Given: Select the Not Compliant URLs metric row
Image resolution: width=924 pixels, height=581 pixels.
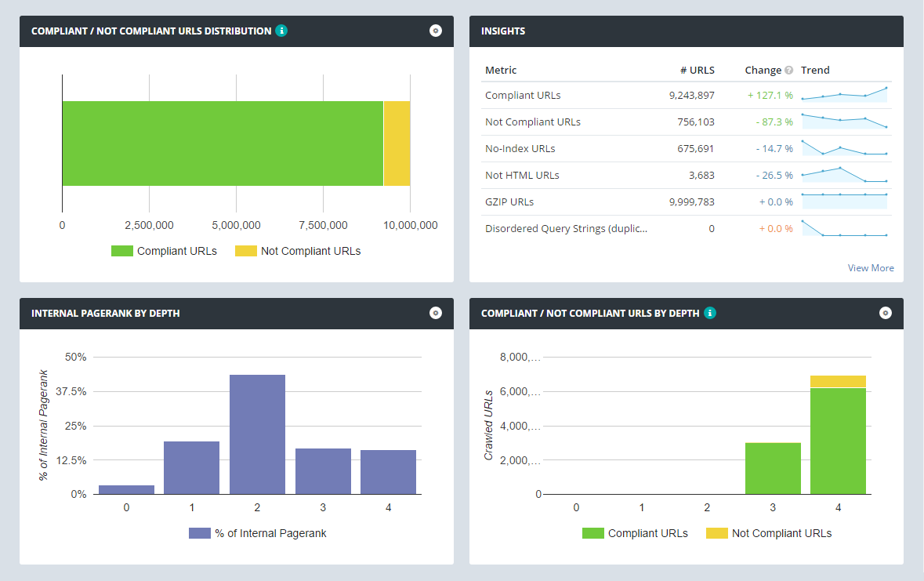Looking at the screenshot, I should coord(533,122).
